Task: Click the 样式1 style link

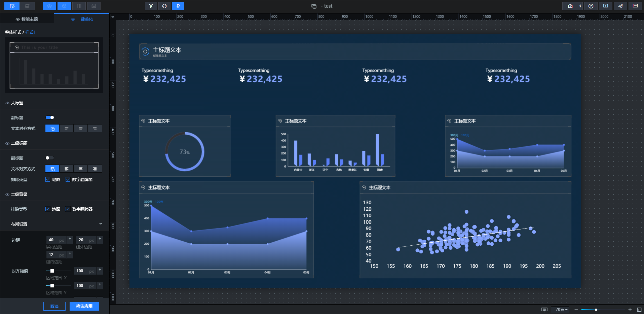Action: pyautogui.click(x=30, y=32)
